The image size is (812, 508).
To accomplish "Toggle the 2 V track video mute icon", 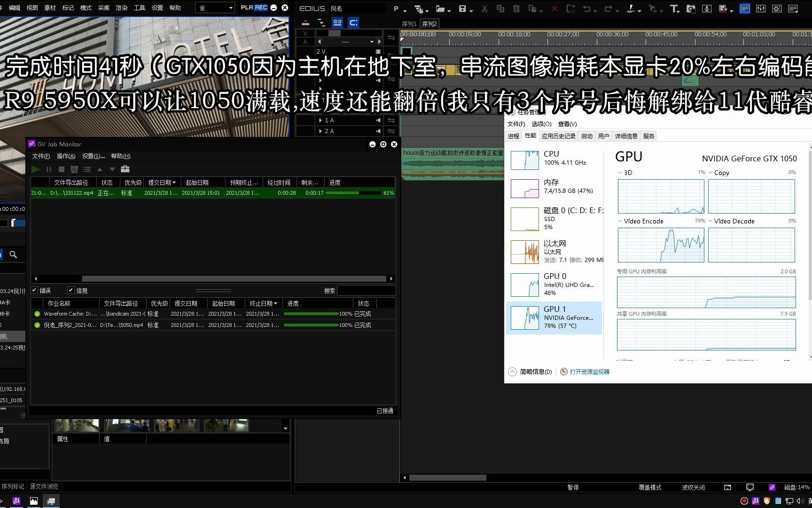I will [378, 52].
